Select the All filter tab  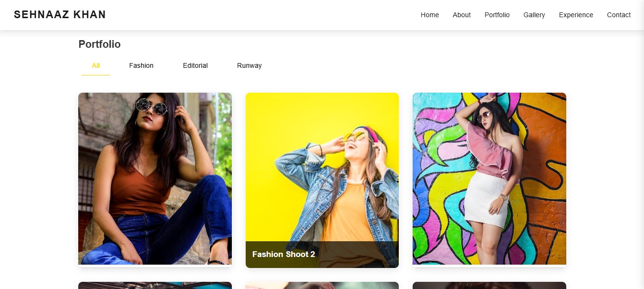[96, 65]
